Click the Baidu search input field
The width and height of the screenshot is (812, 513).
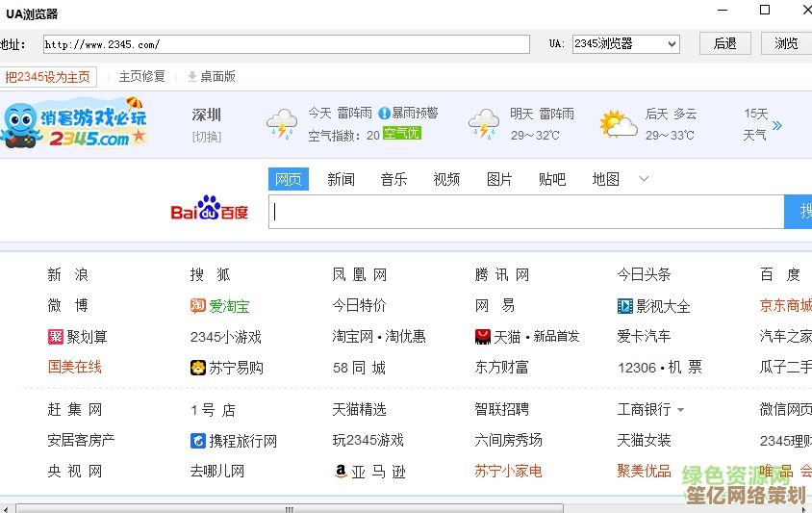click(526, 212)
